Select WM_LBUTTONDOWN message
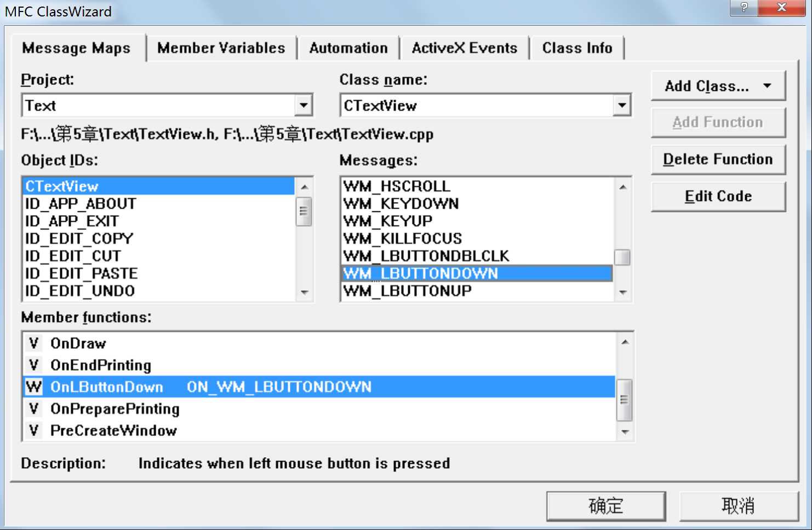Image resolution: width=812 pixels, height=530 pixels. (477, 274)
